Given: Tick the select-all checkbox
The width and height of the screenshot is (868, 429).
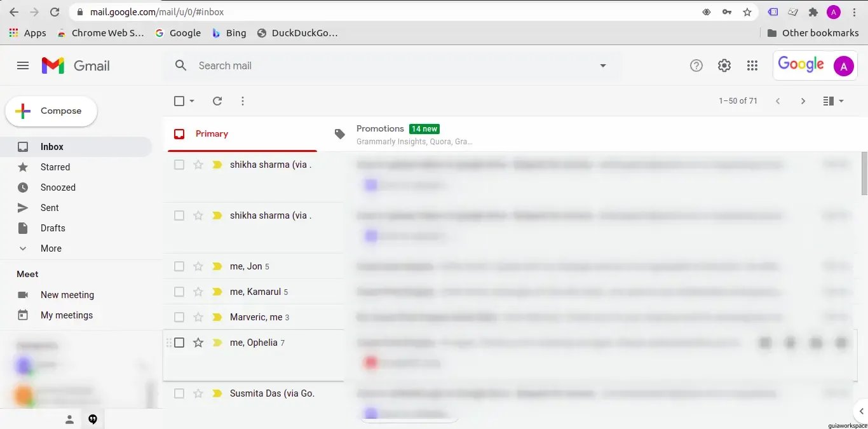Looking at the screenshot, I should (179, 101).
